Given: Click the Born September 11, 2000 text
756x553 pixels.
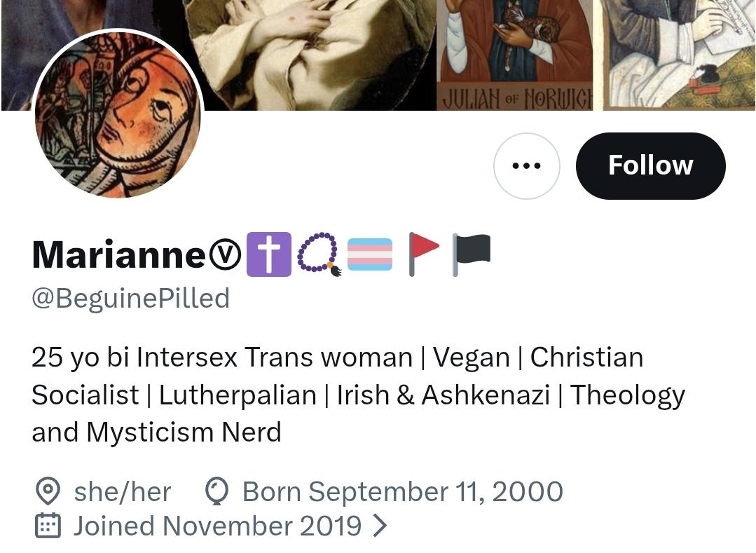Looking at the screenshot, I should [402, 492].
